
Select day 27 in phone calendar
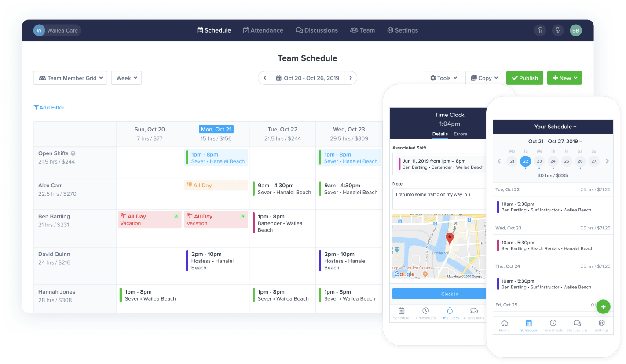coord(594,161)
